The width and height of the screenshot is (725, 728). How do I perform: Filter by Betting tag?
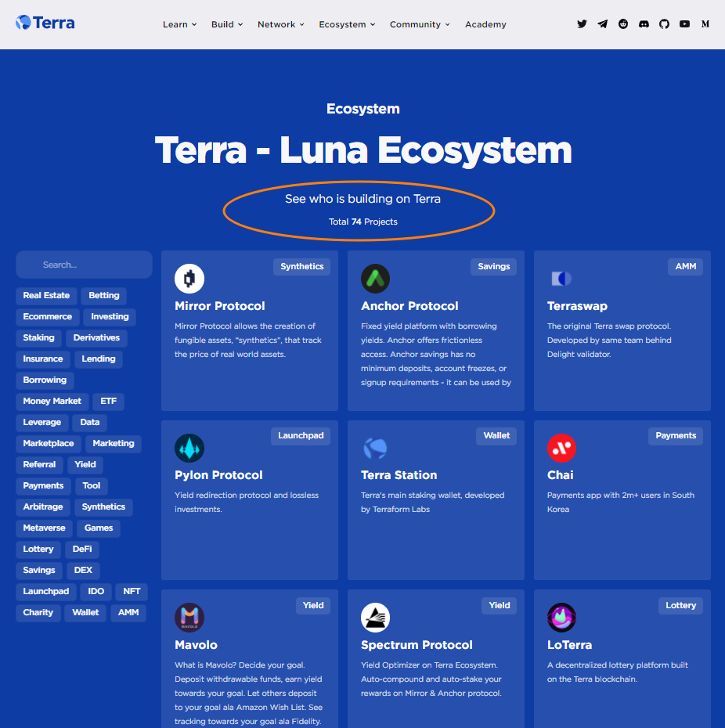tap(104, 296)
